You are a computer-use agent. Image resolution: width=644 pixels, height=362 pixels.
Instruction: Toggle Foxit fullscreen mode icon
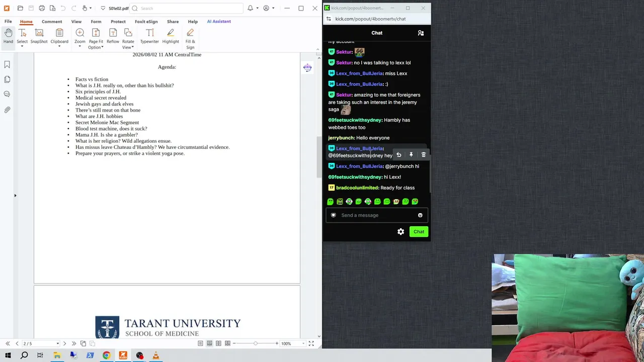tap(311, 343)
